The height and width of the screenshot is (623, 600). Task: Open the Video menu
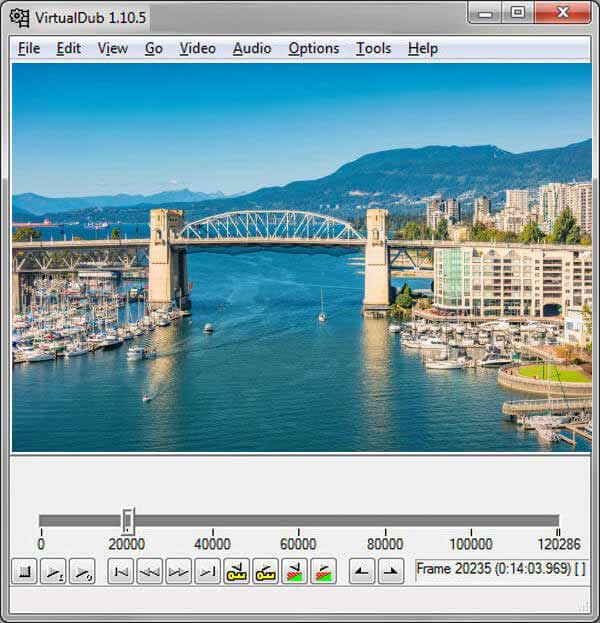197,48
